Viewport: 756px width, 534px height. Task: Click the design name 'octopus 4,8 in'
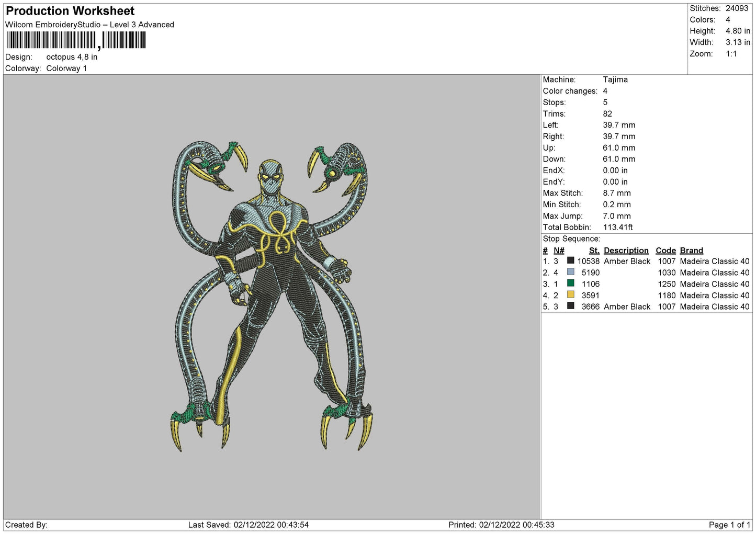pyautogui.click(x=72, y=57)
